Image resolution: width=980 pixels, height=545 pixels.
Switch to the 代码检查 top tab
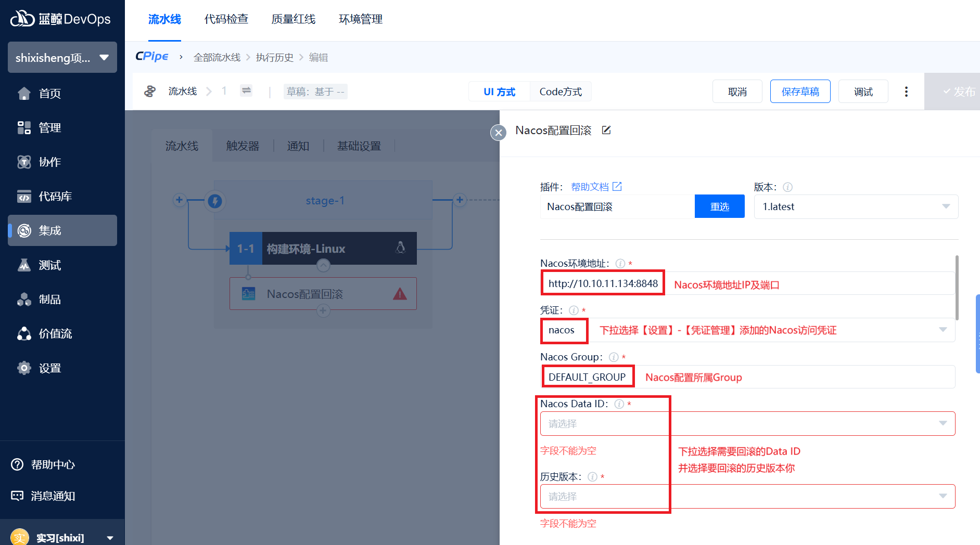coord(226,20)
